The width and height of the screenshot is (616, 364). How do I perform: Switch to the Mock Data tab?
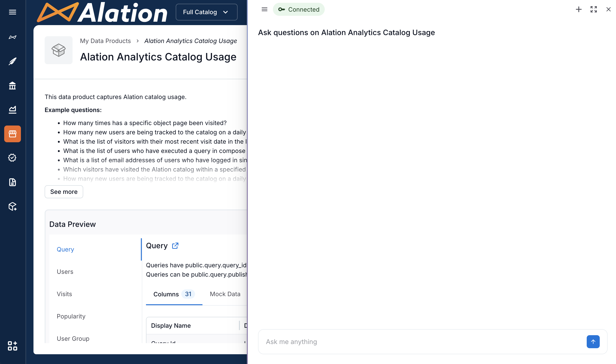(x=225, y=294)
